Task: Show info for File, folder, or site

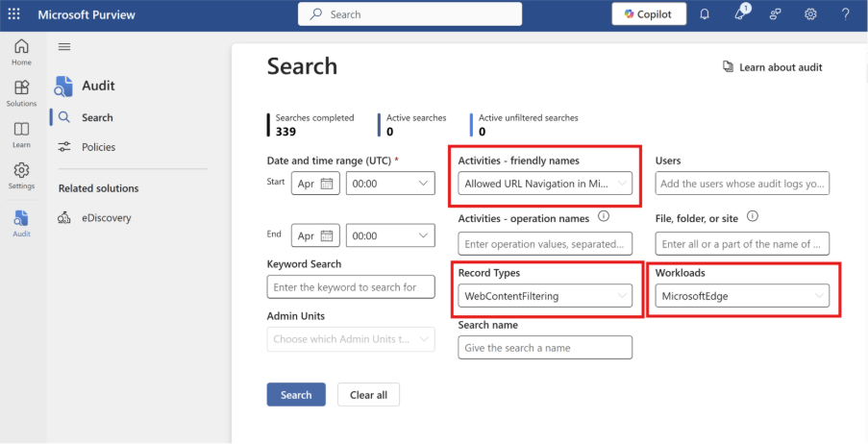Action: pos(753,216)
